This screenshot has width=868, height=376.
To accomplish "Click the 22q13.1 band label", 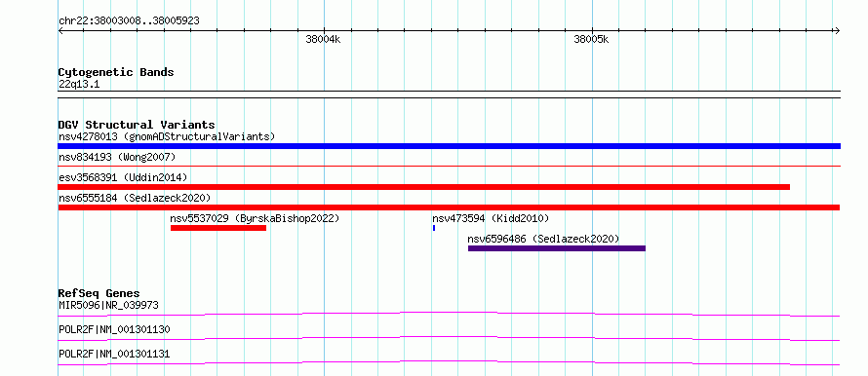I will click(x=79, y=85).
